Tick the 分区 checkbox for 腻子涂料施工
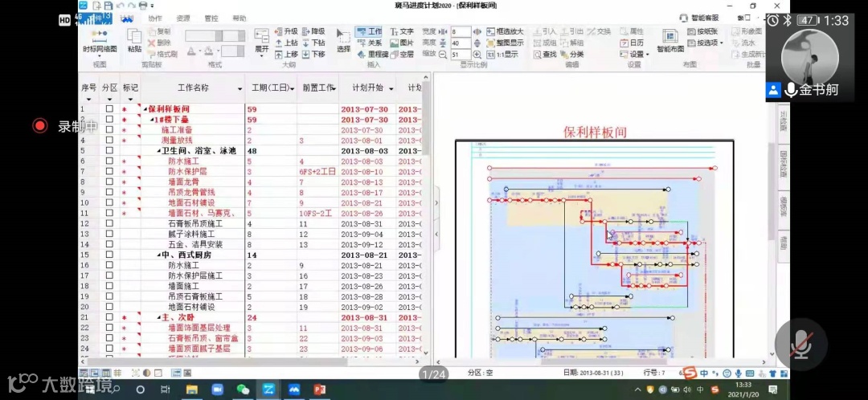Viewport: 868px width, 400px height. (x=109, y=234)
